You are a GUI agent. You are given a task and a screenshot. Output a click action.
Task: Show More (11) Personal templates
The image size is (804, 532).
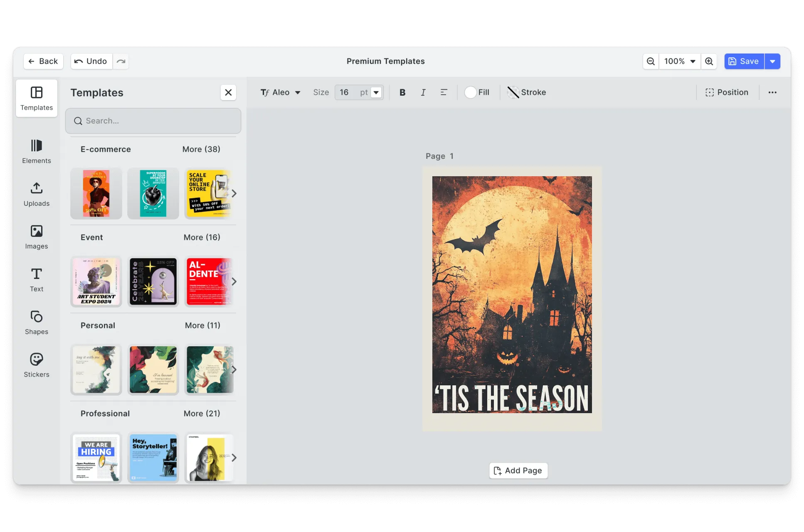click(202, 325)
